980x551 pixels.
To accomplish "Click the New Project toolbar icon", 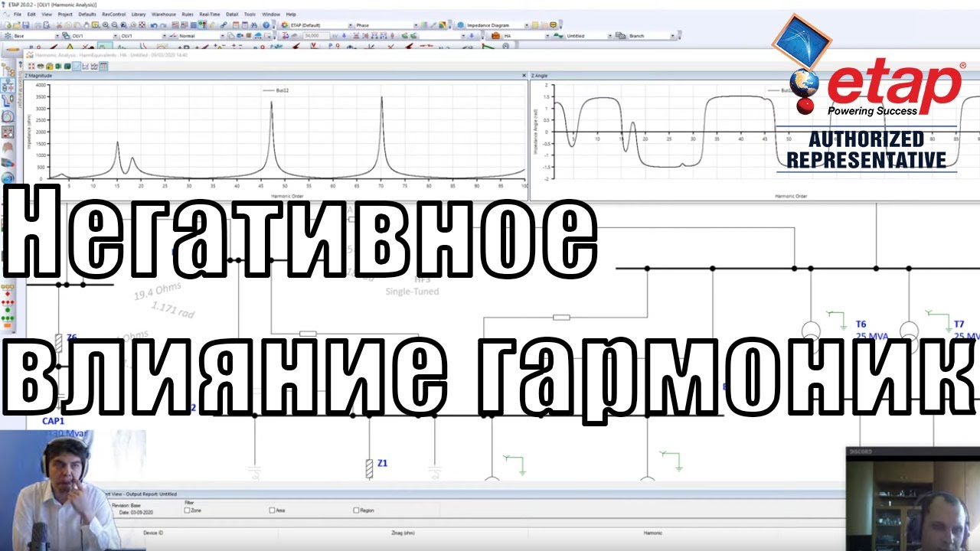I will (x=8, y=24).
